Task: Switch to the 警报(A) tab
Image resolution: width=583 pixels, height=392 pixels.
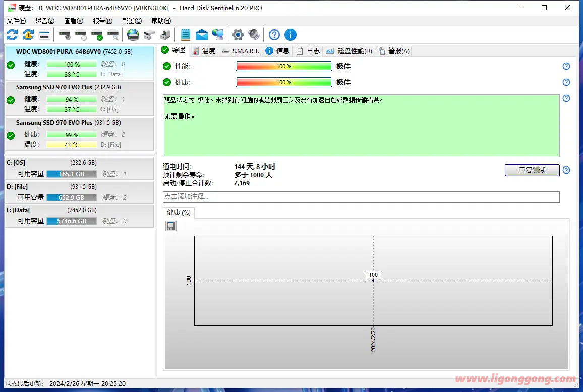Action: pos(393,51)
